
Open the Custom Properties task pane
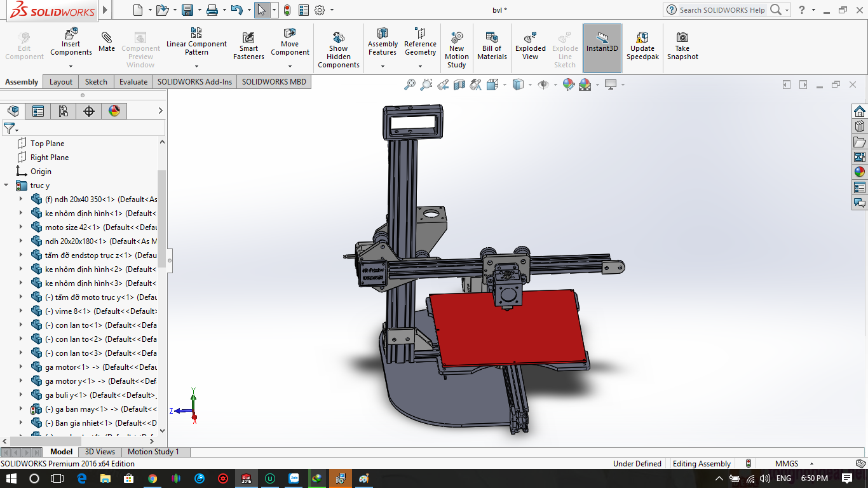tap(860, 187)
